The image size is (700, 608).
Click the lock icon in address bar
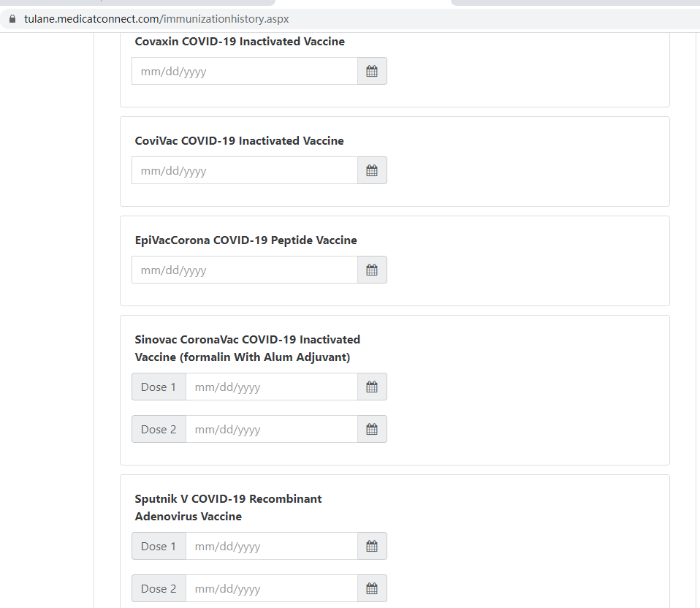click(12, 19)
